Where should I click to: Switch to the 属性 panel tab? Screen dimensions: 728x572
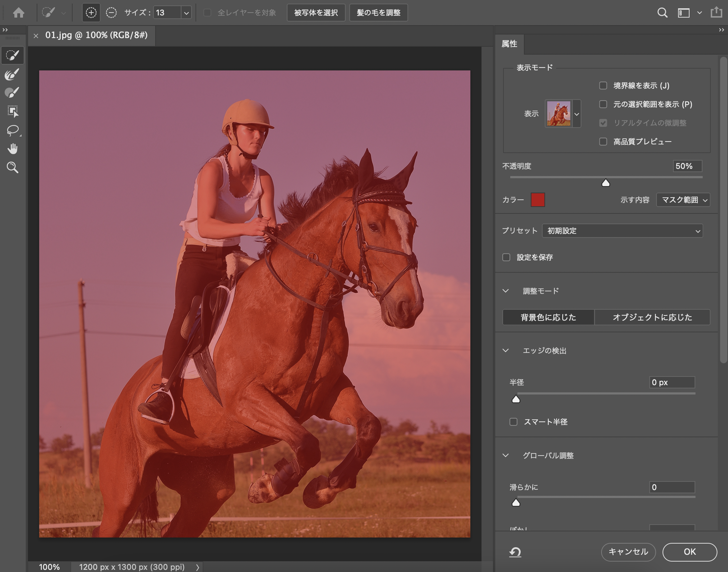coord(509,44)
